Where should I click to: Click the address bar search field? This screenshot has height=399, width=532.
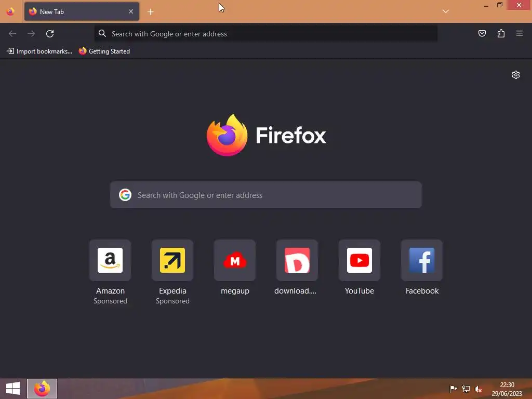coord(265,34)
